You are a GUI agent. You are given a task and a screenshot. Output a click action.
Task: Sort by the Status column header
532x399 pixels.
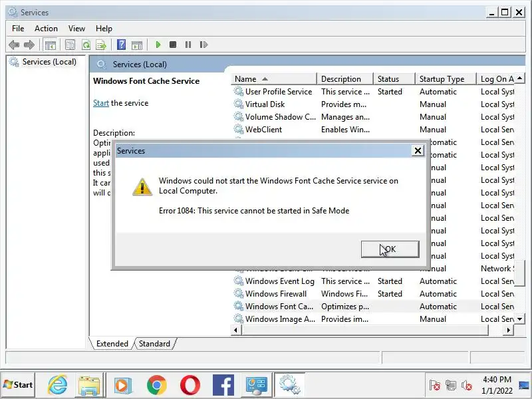click(394, 79)
